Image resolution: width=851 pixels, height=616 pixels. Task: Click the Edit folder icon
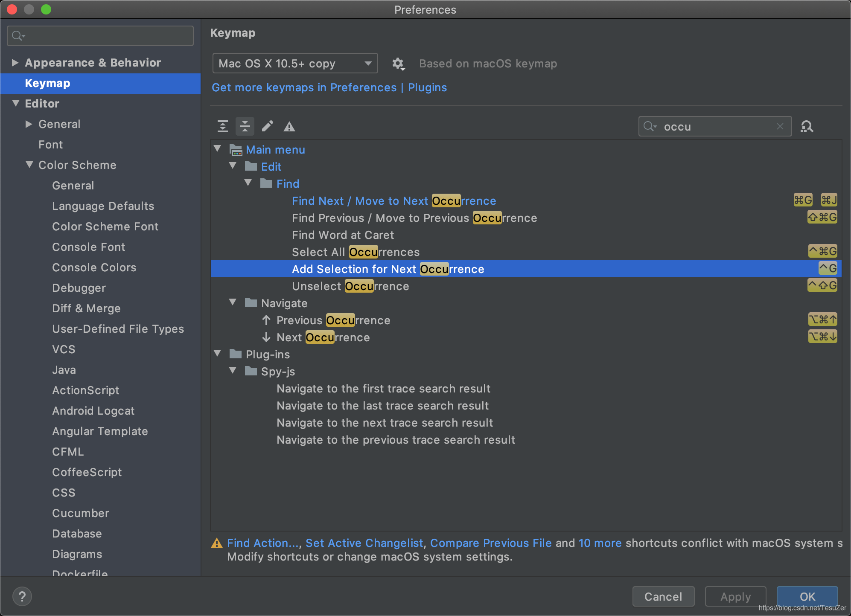click(251, 166)
